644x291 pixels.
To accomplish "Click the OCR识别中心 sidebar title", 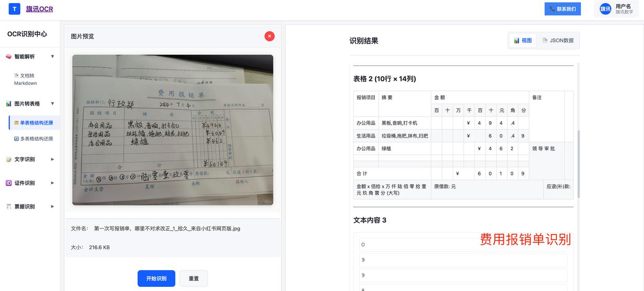I will (27, 34).
